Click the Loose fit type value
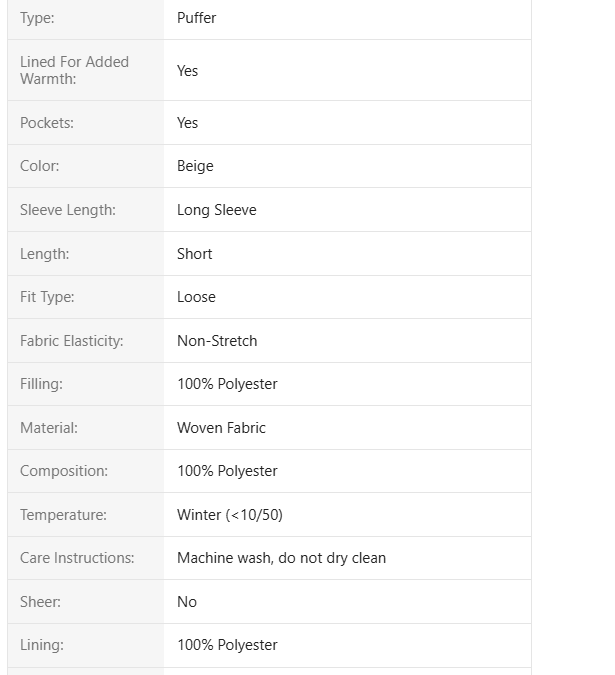The height and width of the screenshot is (675, 615). click(x=196, y=297)
